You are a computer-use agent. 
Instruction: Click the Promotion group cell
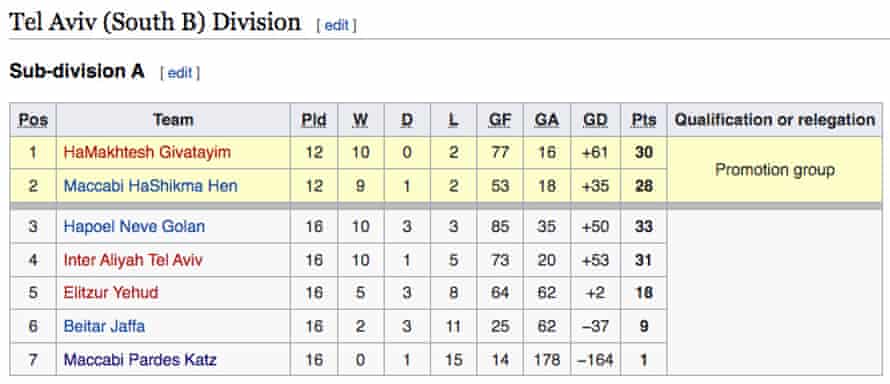click(x=775, y=169)
